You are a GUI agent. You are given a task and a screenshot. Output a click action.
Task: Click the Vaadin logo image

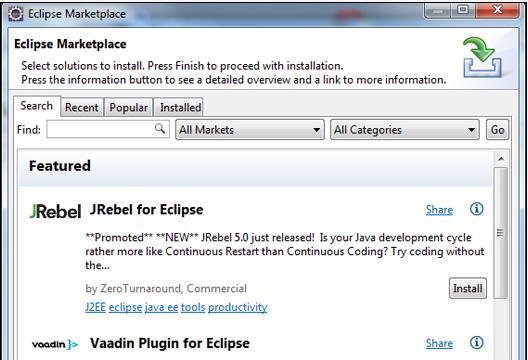pos(55,345)
